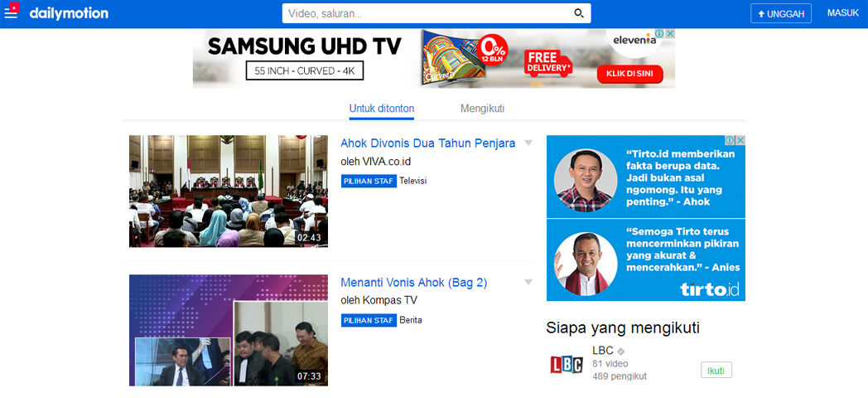The height and width of the screenshot is (398, 868).
Task: Switch to the Mengikuti tab
Action: coord(482,109)
